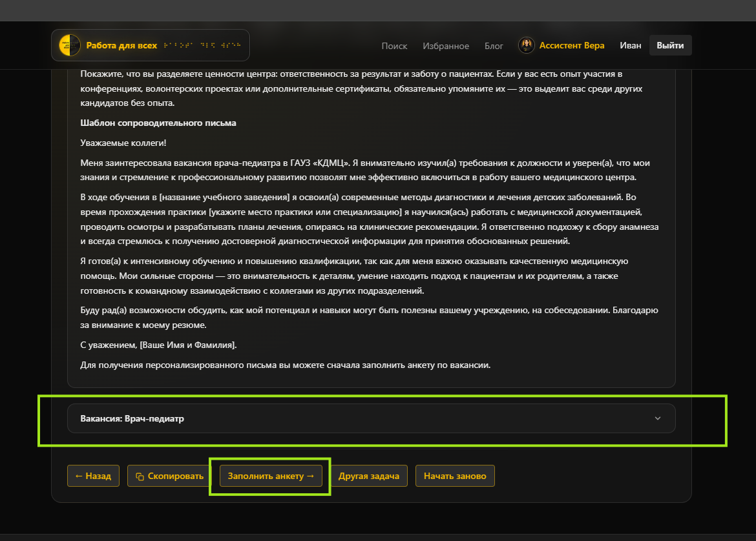The width and height of the screenshot is (756, 541).
Task: Click the Скопировать button label
Action: click(176, 476)
